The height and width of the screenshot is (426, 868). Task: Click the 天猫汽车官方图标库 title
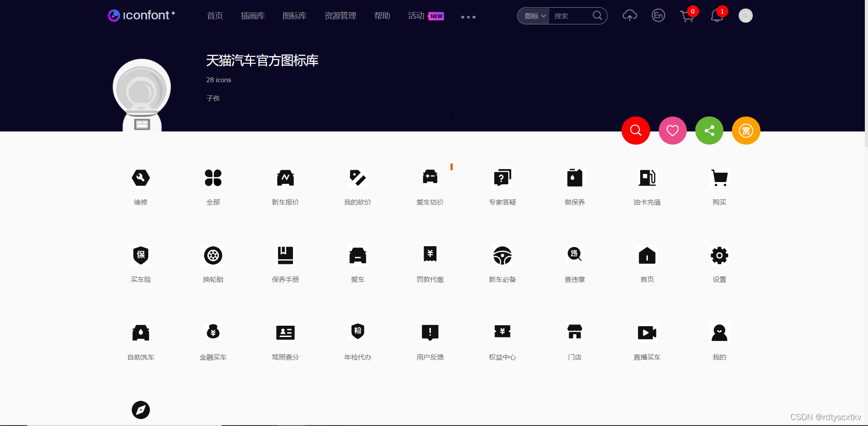click(262, 61)
